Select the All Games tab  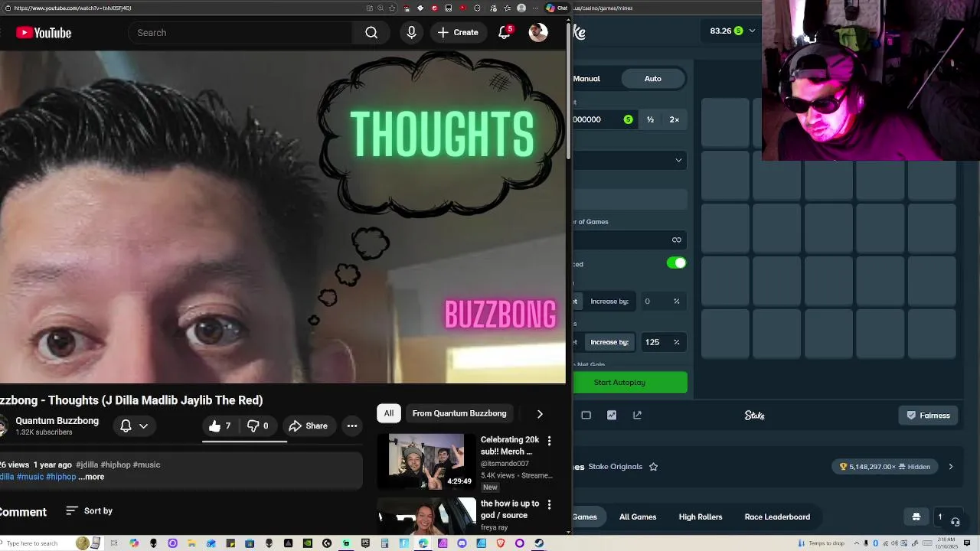[x=638, y=517]
